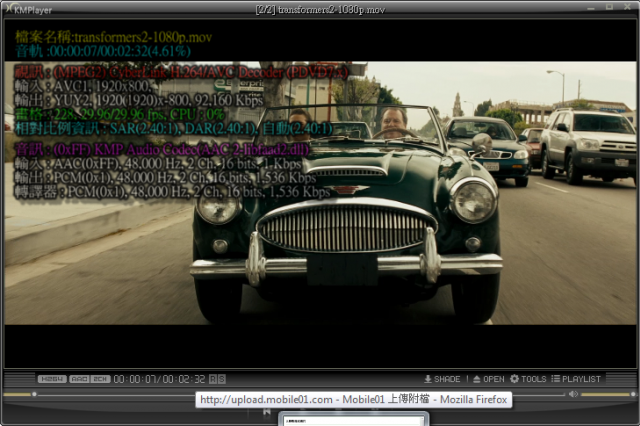Click the SHADE button
This screenshot has height=426, width=640.
pos(442,379)
